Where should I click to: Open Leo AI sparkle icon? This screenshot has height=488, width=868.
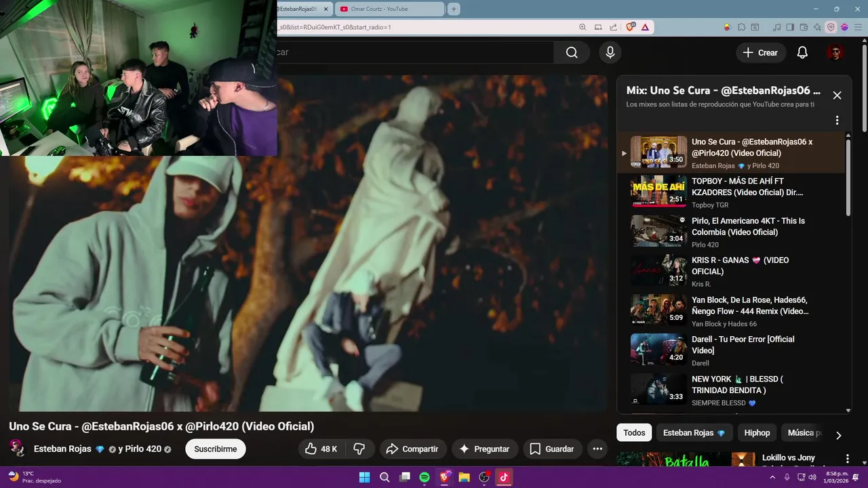[817, 27]
